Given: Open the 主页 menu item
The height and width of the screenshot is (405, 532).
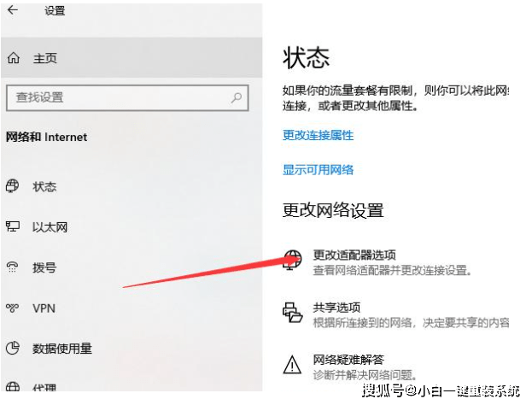Looking at the screenshot, I should (132, 58).
